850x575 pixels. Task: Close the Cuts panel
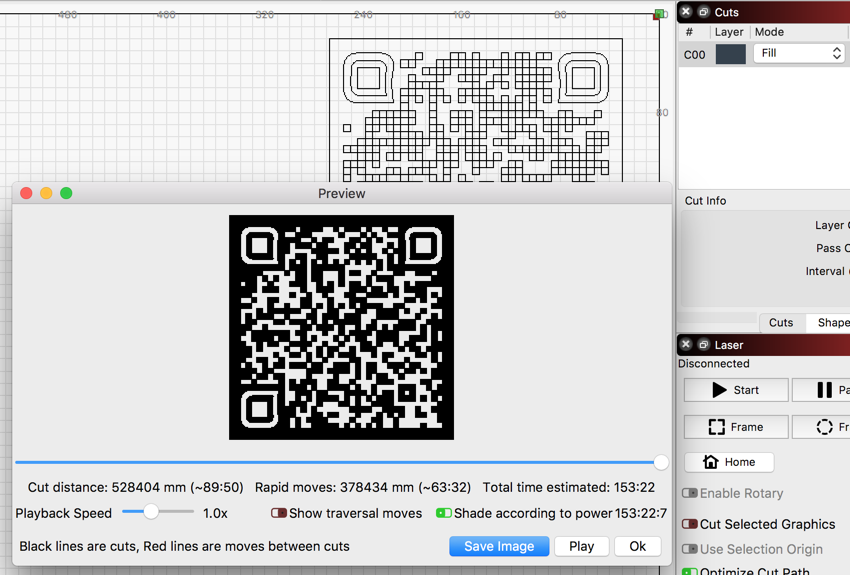pos(686,11)
